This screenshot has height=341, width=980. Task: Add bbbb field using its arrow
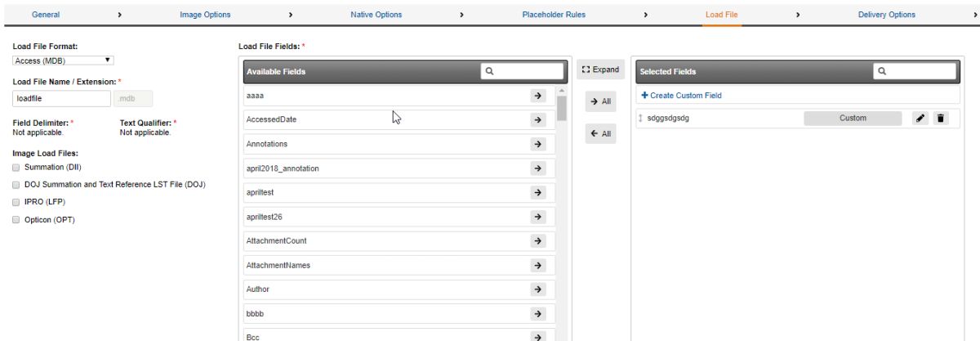[x=537, y=313]
